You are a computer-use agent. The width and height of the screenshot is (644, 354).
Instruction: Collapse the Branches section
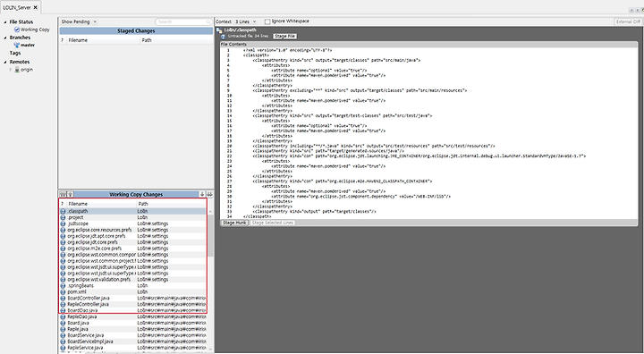tap(5, 38)
